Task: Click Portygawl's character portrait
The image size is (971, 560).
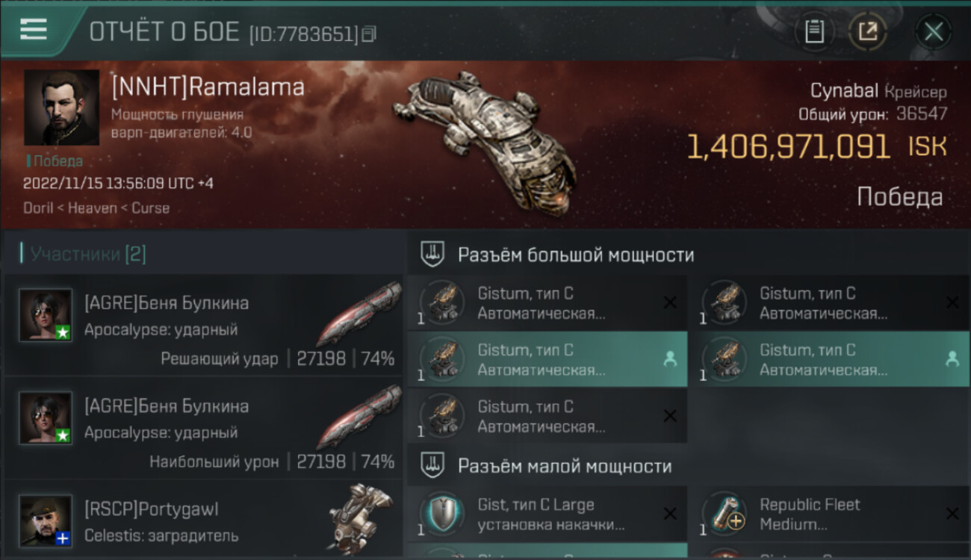Action: click(46, 521)
